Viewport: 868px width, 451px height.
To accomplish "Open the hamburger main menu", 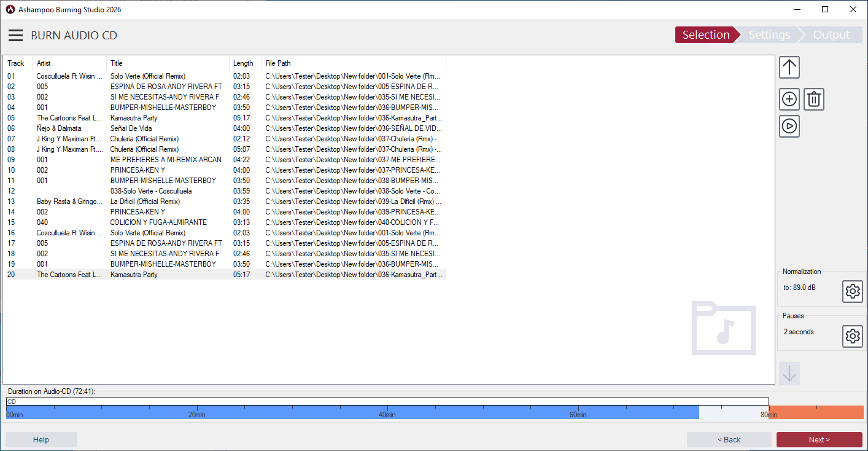I will tap(15, 35).
